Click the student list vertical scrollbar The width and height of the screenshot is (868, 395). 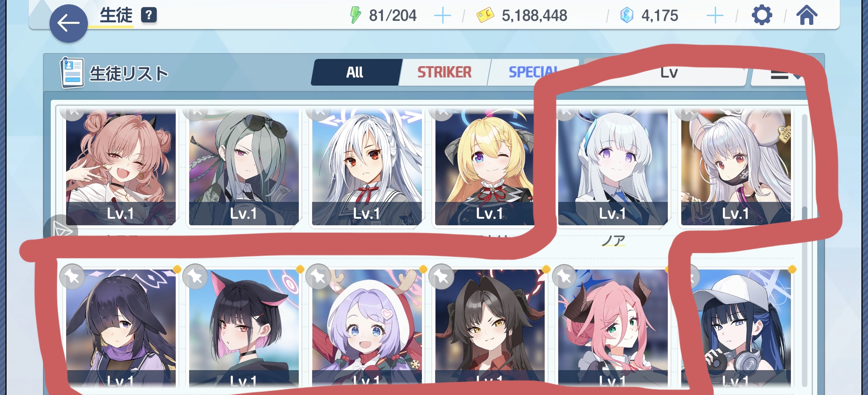(x=804, y=251)
